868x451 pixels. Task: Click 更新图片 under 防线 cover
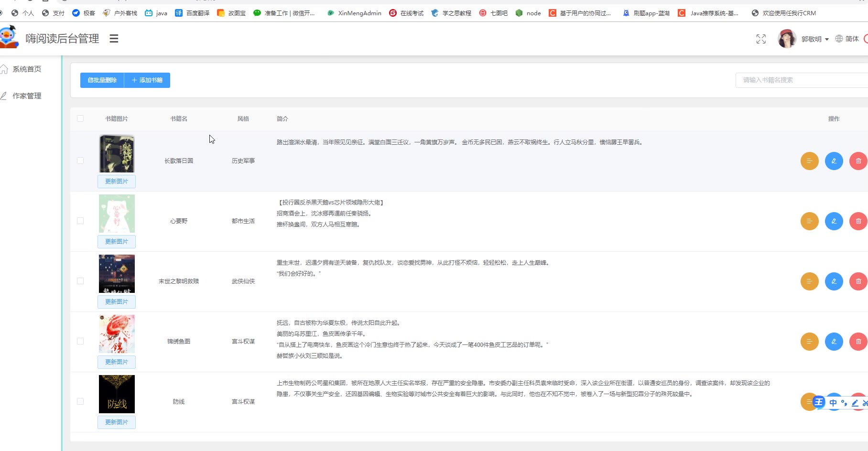coord(117,422)
